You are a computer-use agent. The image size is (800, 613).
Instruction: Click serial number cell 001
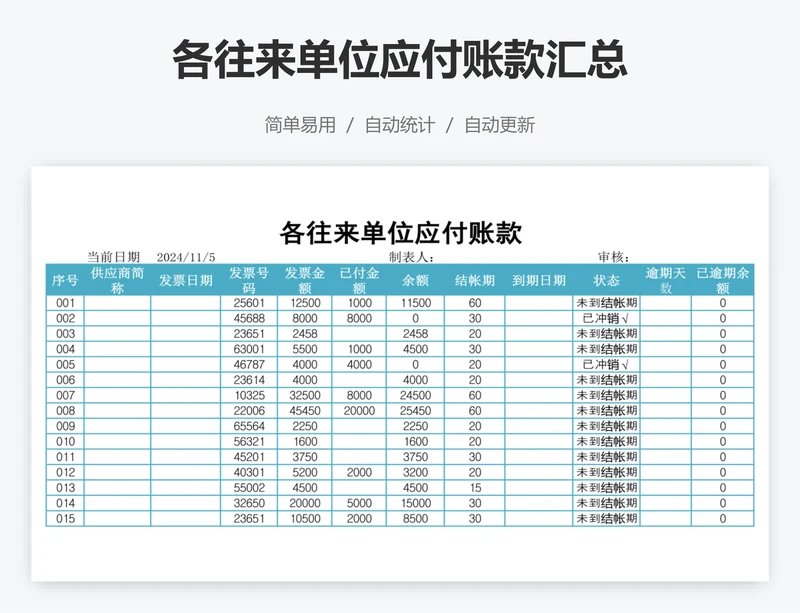(65, 303)
